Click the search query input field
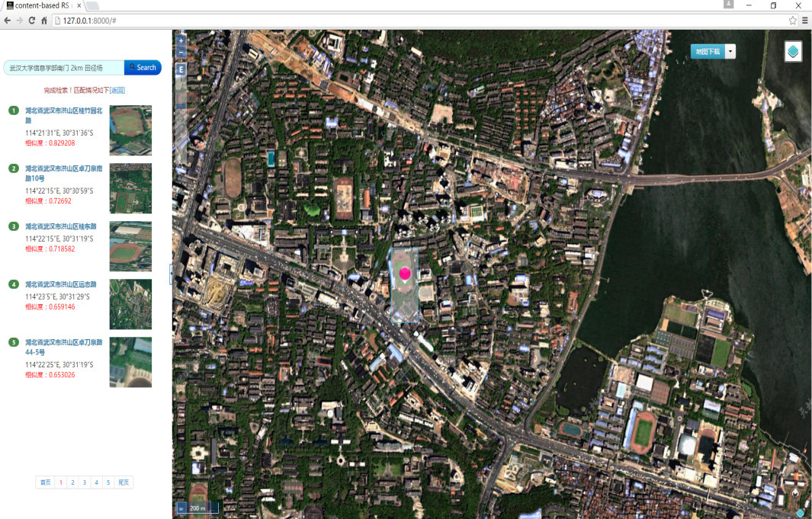812x519 pixels. (64, 68)
